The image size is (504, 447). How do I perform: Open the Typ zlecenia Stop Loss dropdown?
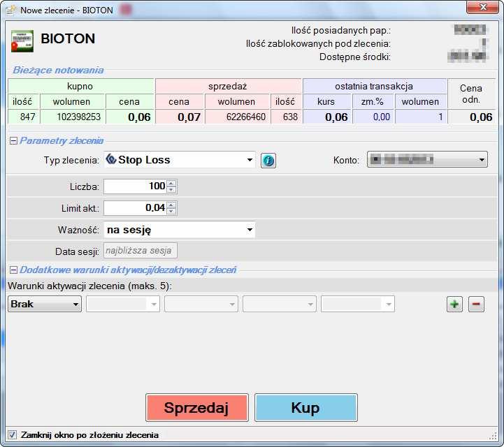click(180, 160)
